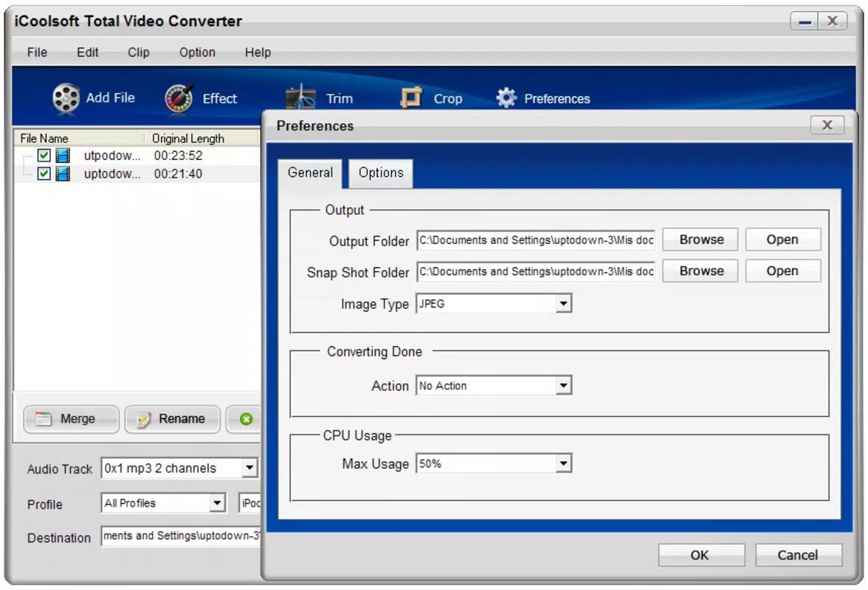This screenshot has width=868, height=590.
Task: Select the Crop tool icon
Action: 410,98
